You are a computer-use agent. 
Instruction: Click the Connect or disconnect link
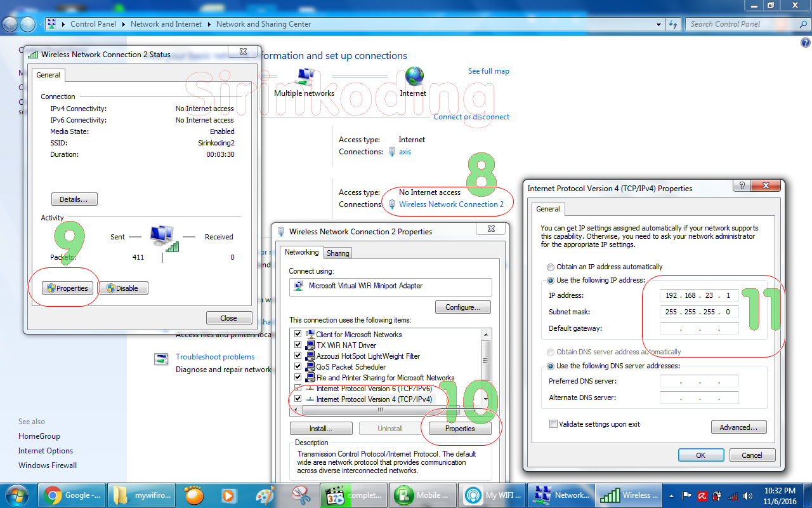coord(471,117)
